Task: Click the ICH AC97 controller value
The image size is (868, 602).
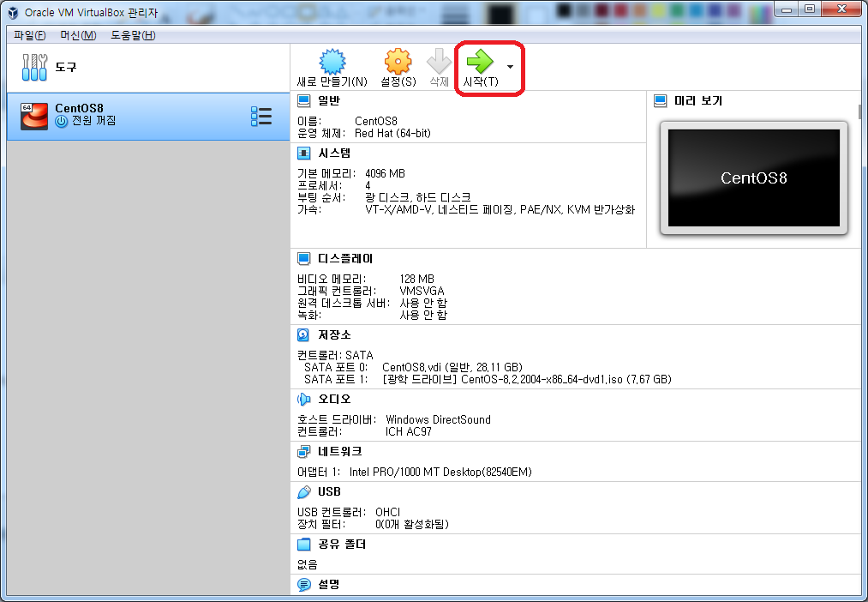Action: click(409, 431)
